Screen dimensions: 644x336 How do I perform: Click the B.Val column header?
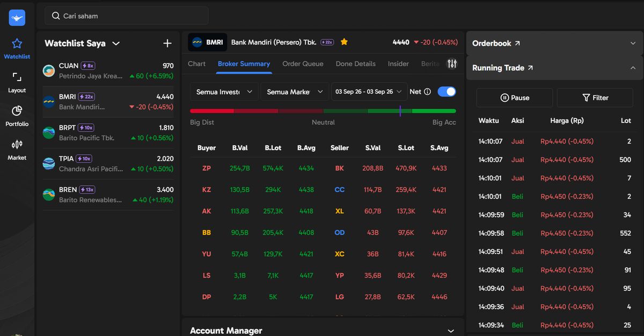240,148
